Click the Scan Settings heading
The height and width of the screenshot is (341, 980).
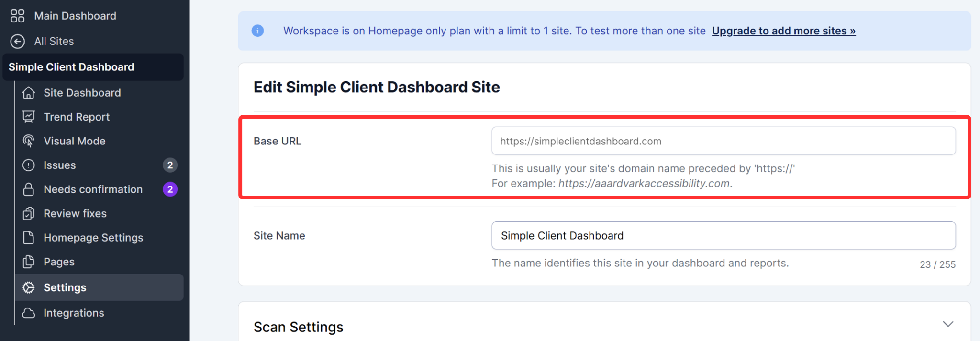pyautogui.click(x=299, y=327)
